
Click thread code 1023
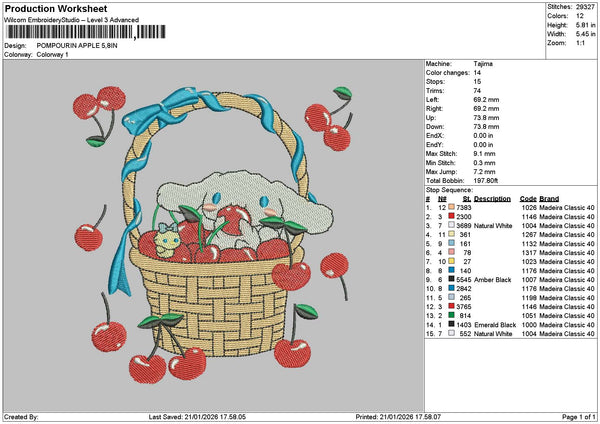pyautogui.click(x=529, y=262)
